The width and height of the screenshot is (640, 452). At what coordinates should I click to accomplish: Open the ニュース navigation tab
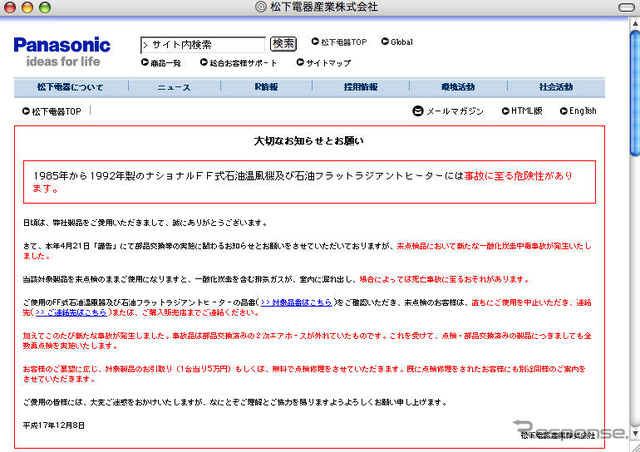point(173,87)
